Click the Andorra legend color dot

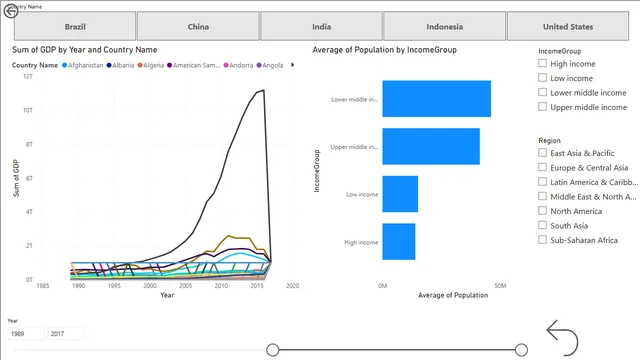[226, 65]
